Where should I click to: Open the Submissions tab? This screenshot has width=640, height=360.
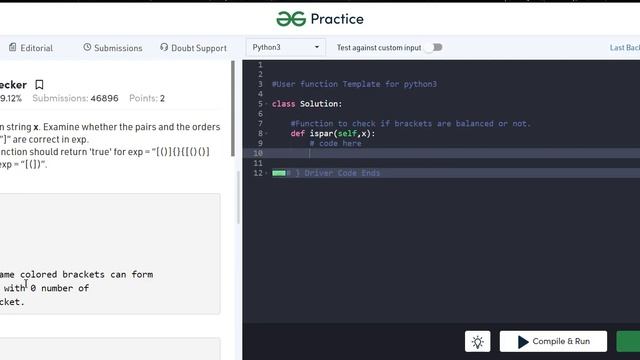click(x=113, y=48)
